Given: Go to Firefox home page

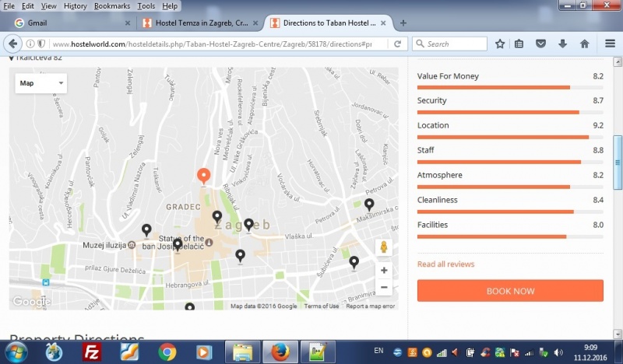Looking at the screenshot, I should (x=584, y=44).
